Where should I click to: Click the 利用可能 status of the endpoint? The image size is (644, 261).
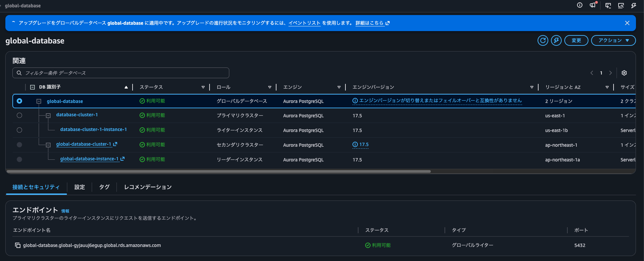[378, 245]
